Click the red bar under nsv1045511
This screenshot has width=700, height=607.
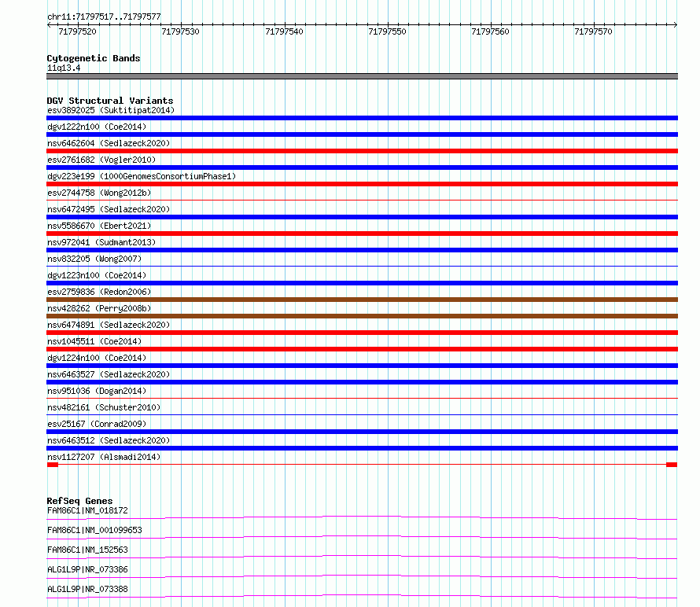click(x=362, y=349)
